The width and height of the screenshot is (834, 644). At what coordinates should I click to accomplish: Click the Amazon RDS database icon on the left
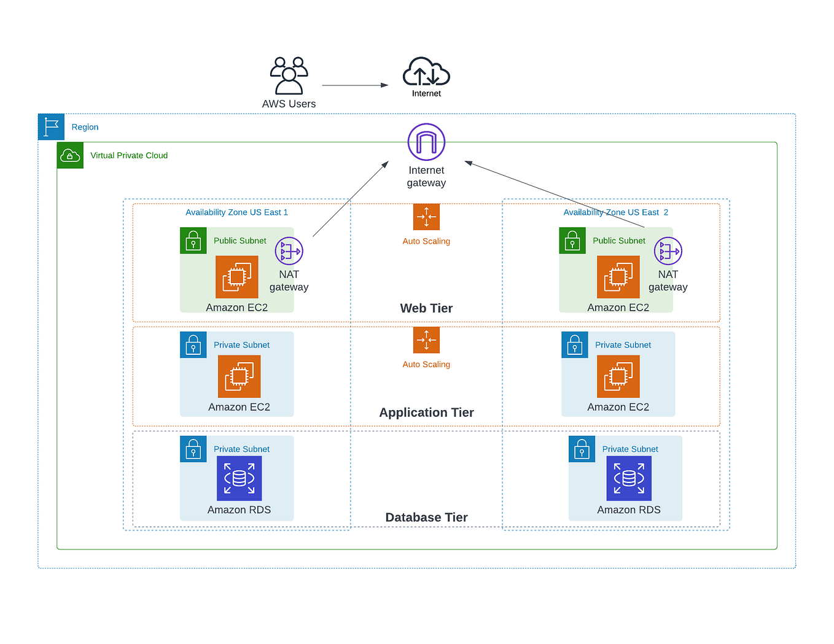pos(239,478)
